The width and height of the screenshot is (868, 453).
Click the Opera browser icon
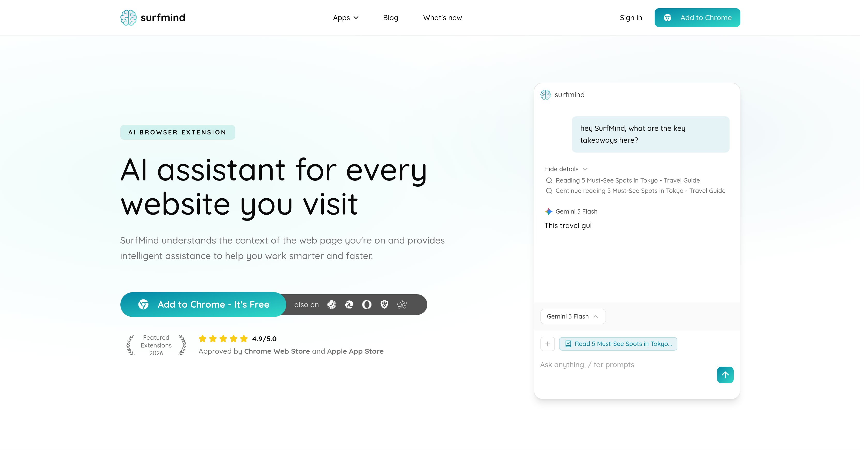(367, 305)
